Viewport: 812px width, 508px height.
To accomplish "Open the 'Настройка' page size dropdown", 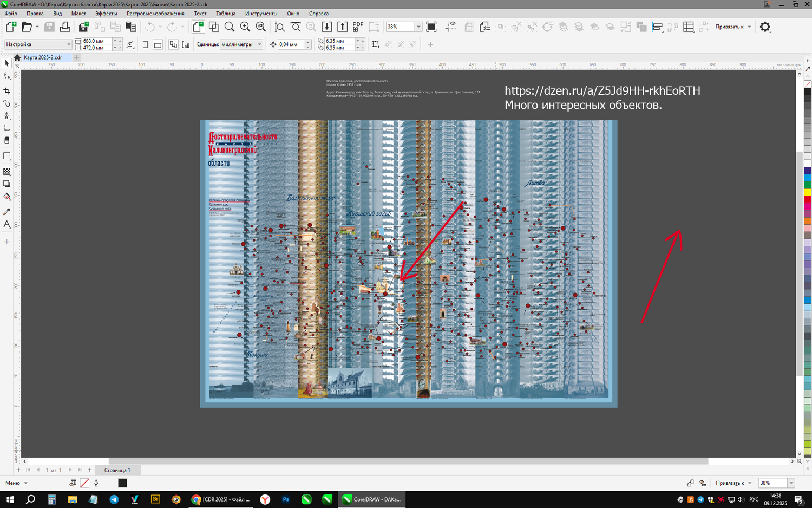I will (x=68, y=44).
